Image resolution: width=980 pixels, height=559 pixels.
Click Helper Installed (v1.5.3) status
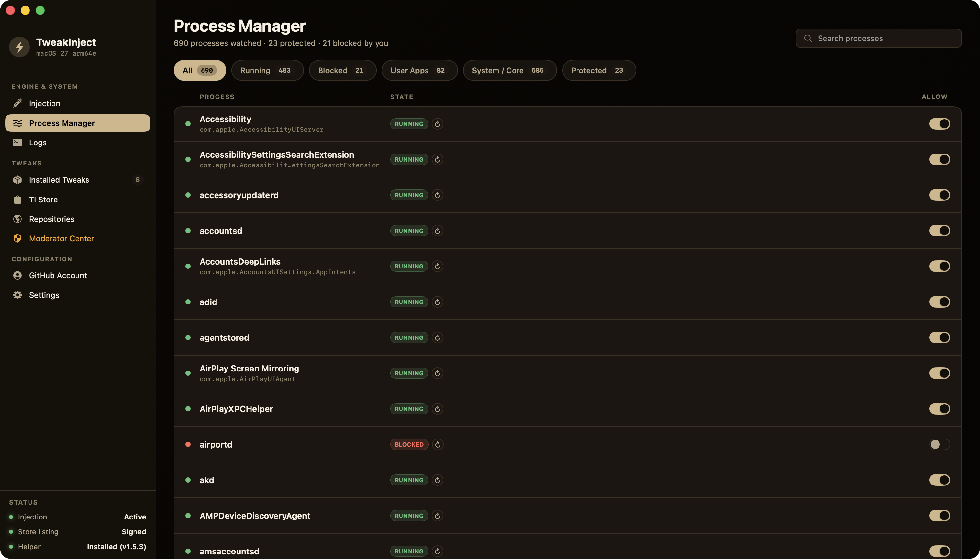(x=77, y=547)
